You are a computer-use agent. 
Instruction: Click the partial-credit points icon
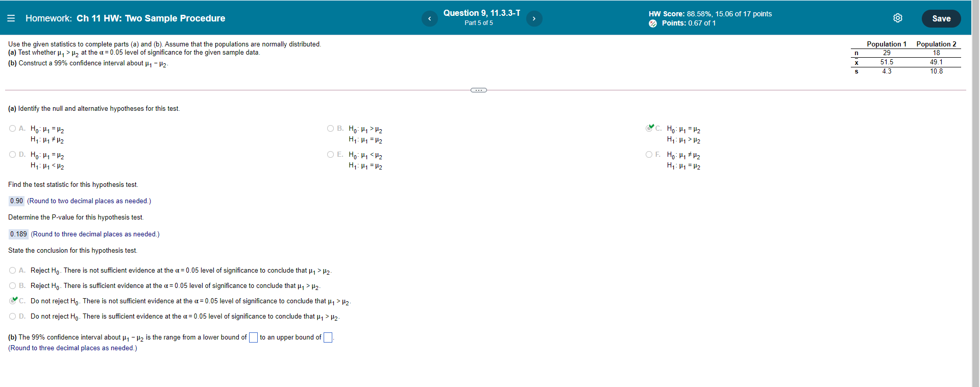tap(653, 23)
